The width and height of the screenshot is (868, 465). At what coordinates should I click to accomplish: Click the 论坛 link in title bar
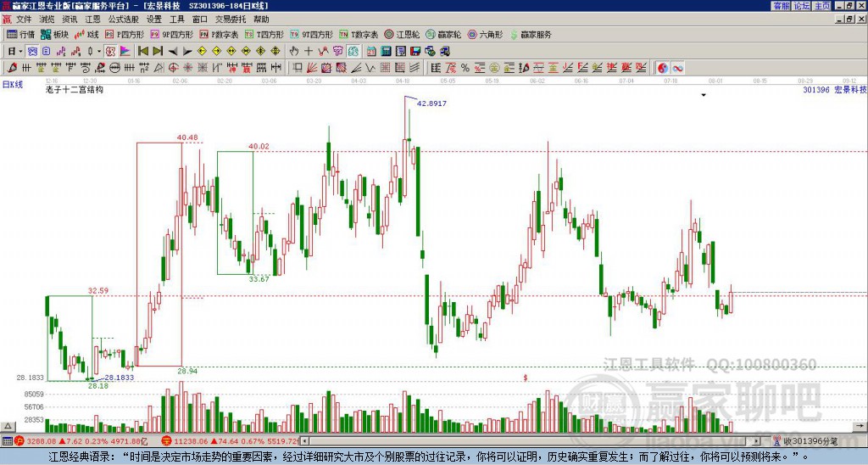point(801,6)
